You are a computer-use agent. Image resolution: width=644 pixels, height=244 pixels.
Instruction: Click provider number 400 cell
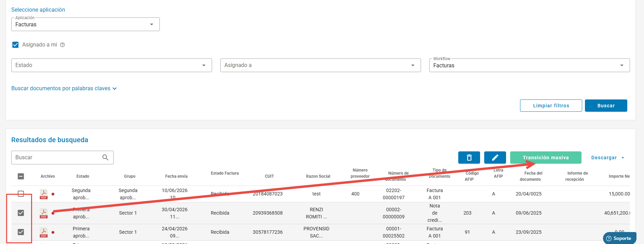tap(355, 194)
